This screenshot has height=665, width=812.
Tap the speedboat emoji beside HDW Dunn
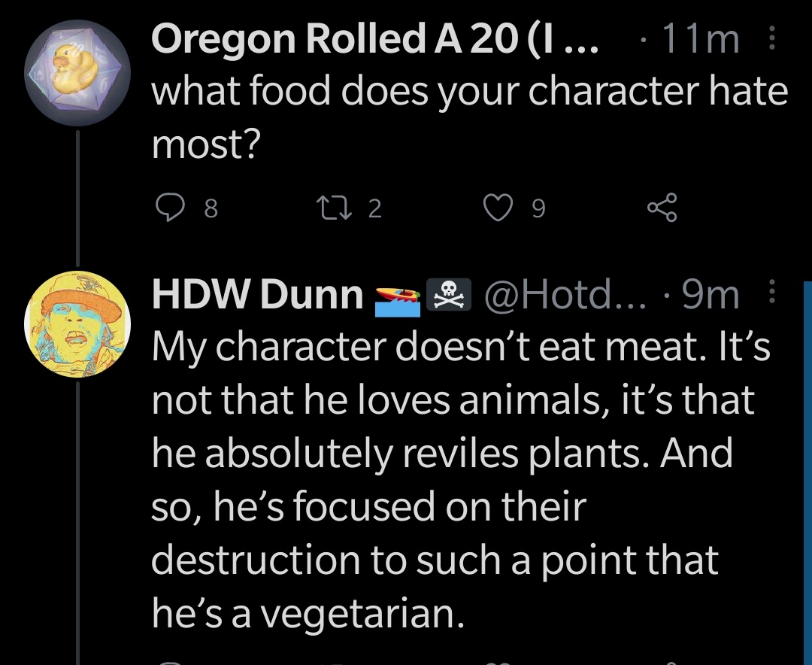397,298
